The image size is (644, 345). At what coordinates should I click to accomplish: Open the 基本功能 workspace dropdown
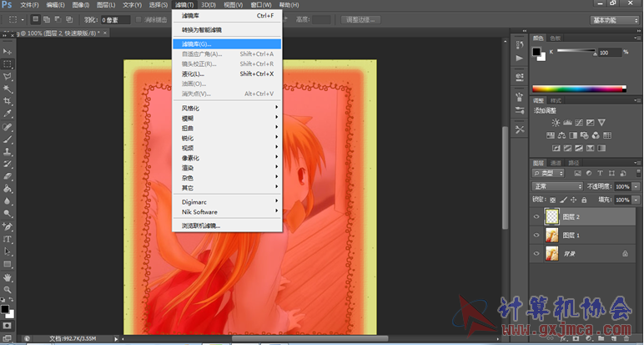pos(615,20)
